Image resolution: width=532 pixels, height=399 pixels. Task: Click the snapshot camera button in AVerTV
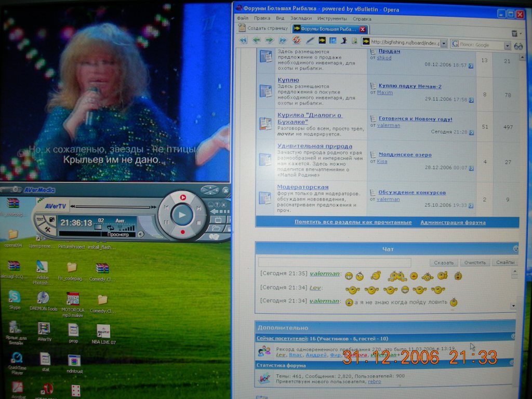point(52,220)
